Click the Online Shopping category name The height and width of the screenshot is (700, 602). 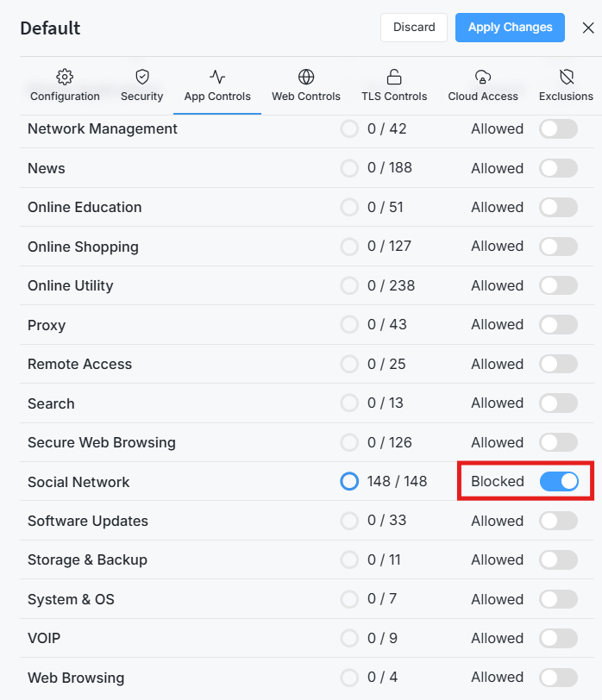click(83, 247)
